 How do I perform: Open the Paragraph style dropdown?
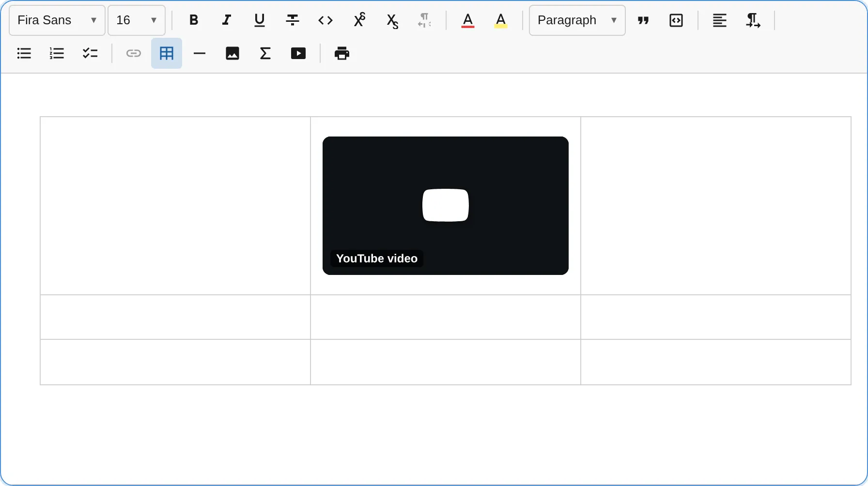click(x=577, y=20)
